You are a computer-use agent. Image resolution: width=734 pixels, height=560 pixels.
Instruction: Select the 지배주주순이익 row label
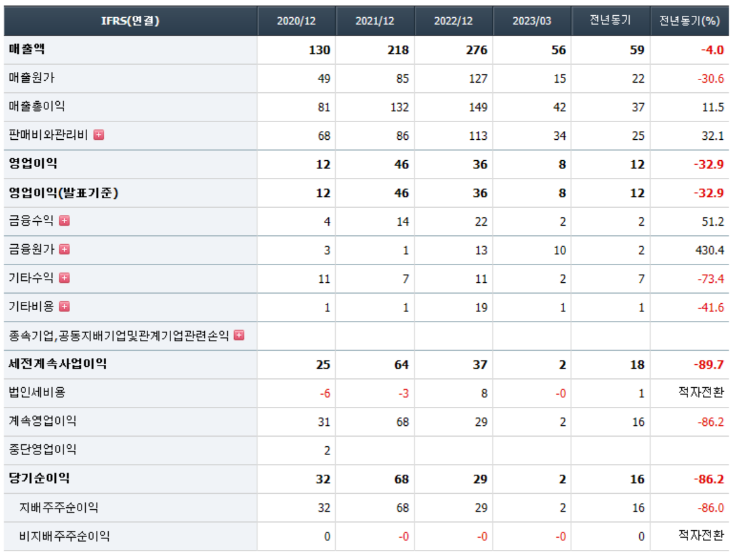coord(59,507)
